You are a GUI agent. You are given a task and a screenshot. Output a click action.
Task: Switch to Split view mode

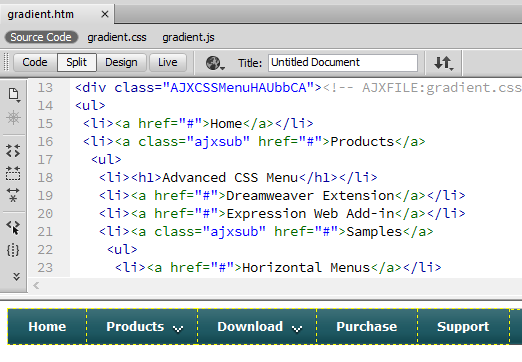[x=77, y=62]
